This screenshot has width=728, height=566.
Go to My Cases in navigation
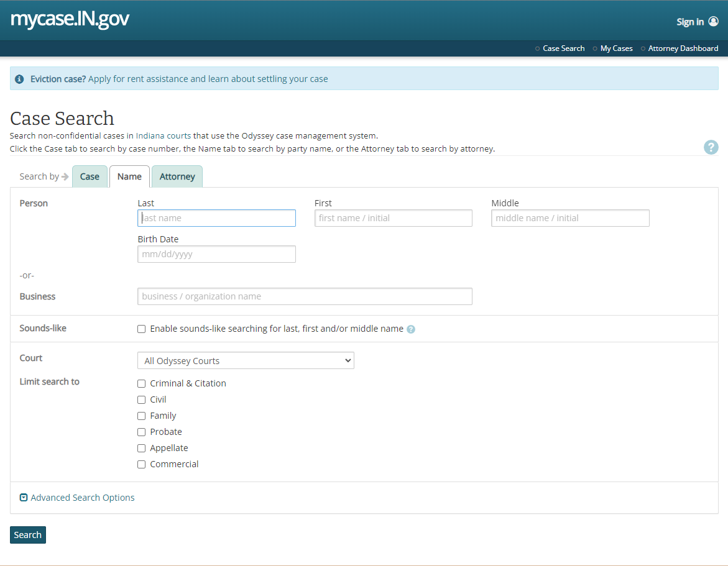point(617,48)
